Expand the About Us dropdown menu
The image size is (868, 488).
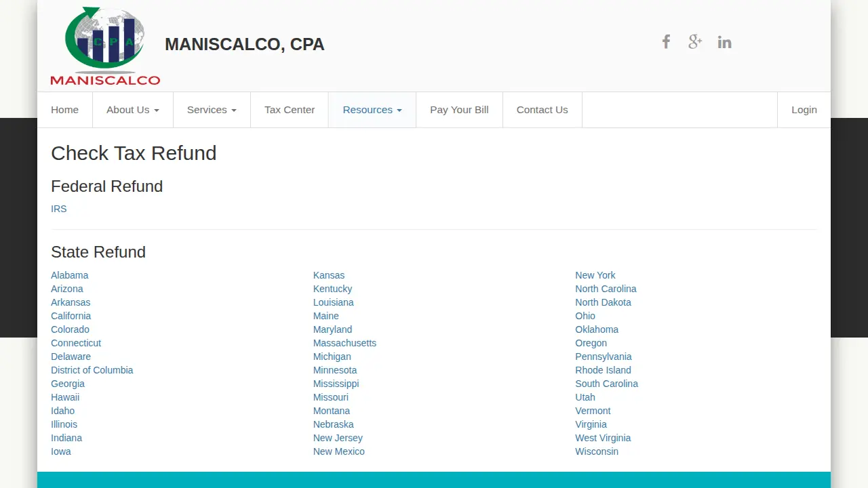pyautogui.click(x=133, y=110)
